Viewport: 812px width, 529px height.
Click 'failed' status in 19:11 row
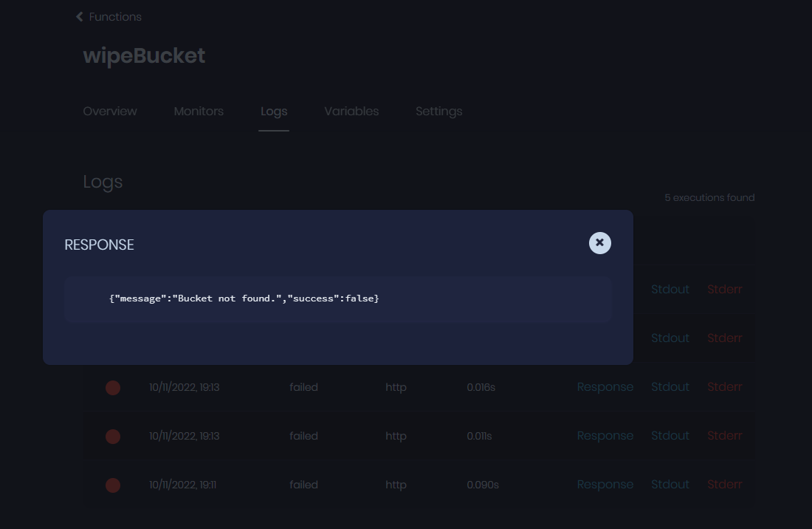(303, 485)
